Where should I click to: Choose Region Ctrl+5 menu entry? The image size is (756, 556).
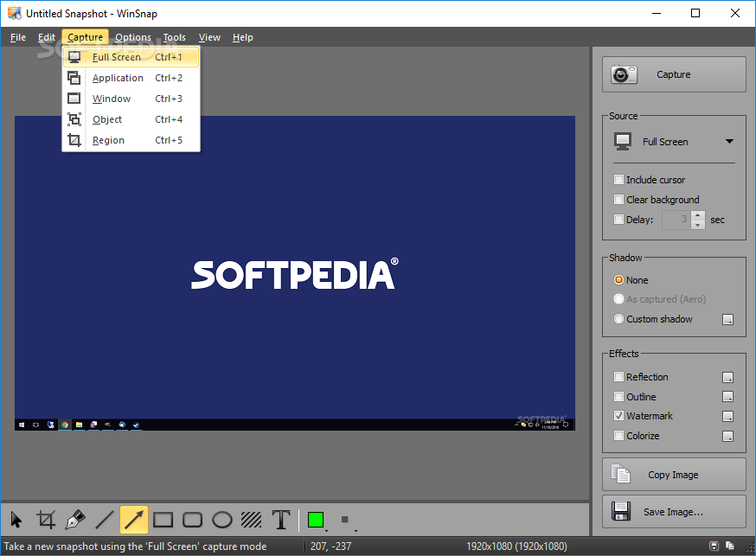coord(131,140)
